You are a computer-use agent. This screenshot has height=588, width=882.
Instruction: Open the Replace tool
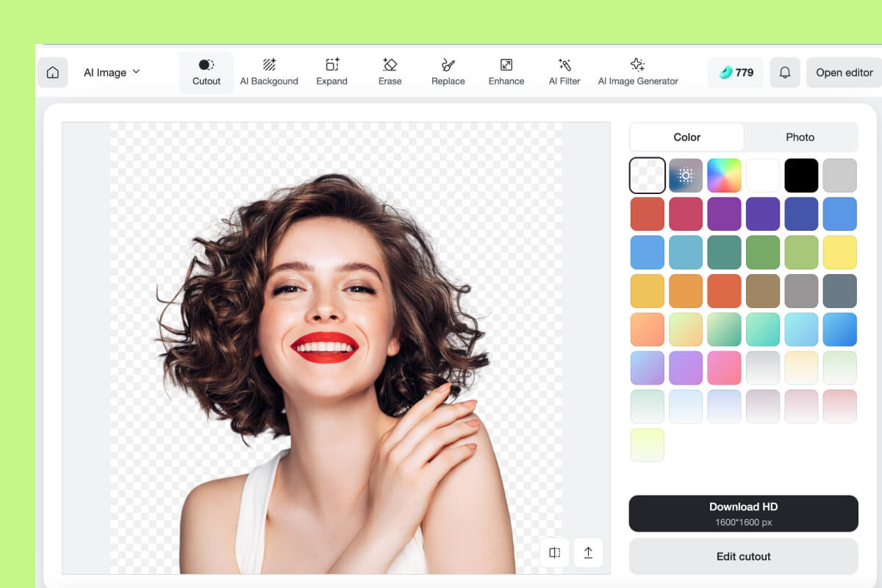pyautogui.click(x=448, y=73)
